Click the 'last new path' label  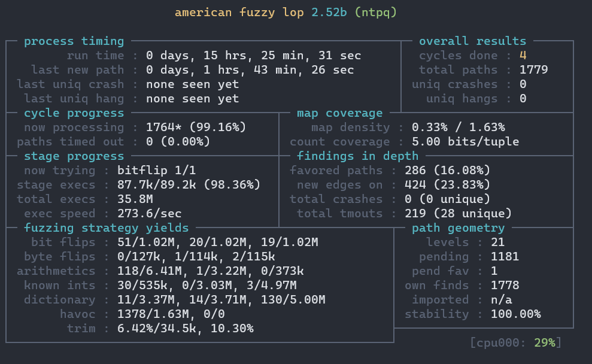pyautogui.click(x=77, y=70)
